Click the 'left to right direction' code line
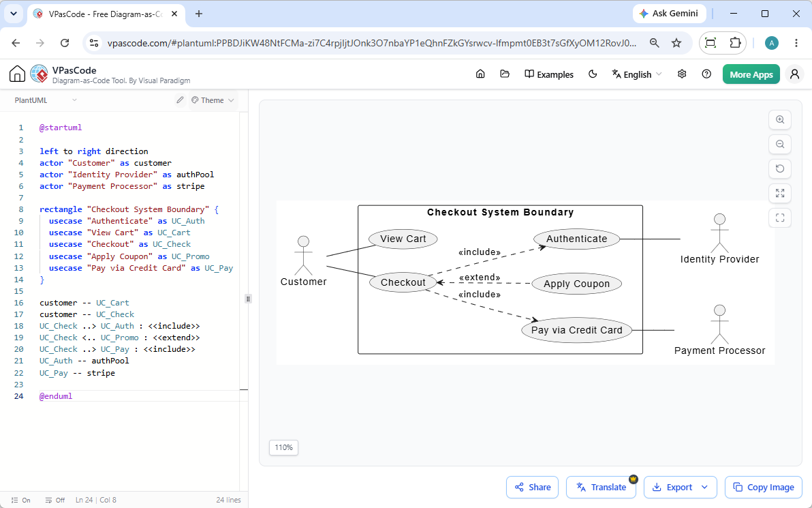Image resolution: width=812 pixels, height=508 pixels. click(x=94, y=151)
